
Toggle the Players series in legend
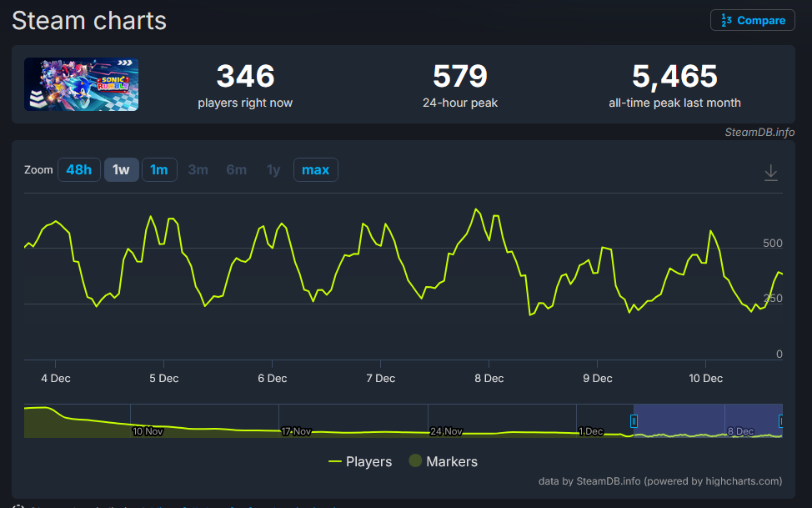pyautogui.click(x=360, y=461)
